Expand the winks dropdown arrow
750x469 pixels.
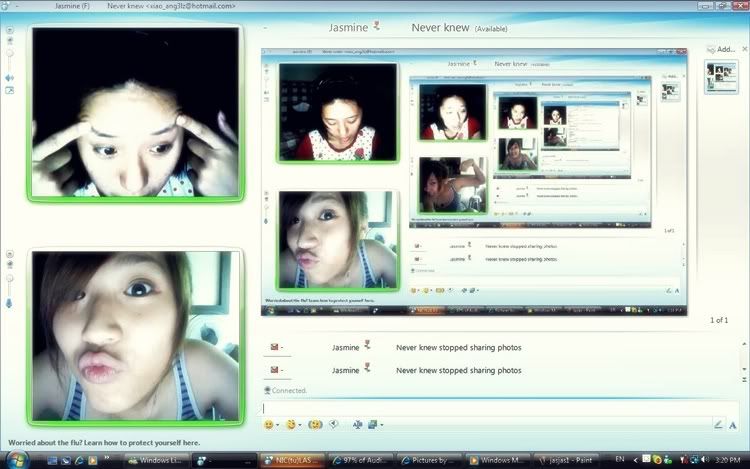pyautogui.click(x=299, y=425)
